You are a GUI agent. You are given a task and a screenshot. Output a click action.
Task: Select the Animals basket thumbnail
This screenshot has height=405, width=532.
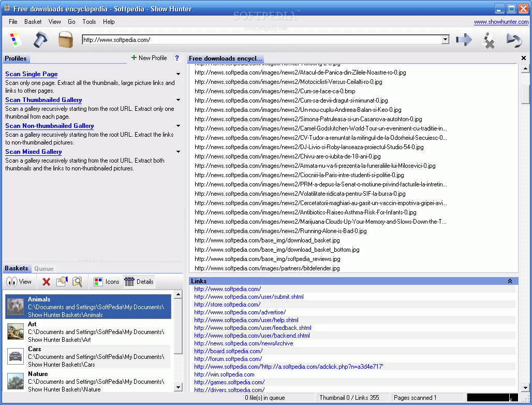point(16,307)
